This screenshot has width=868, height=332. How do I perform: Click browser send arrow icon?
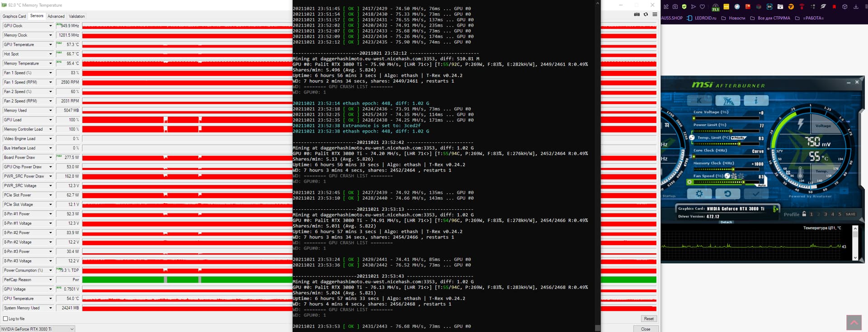(x=693, y=7)
